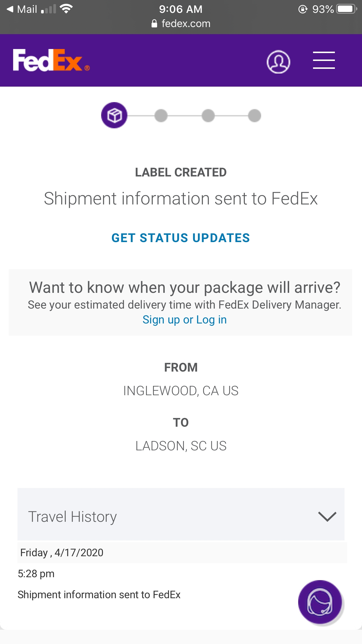Image resolution: width=362 pixels, height=644 pixels.
Task: Open the user account profile icon
Action: point(278,62)
